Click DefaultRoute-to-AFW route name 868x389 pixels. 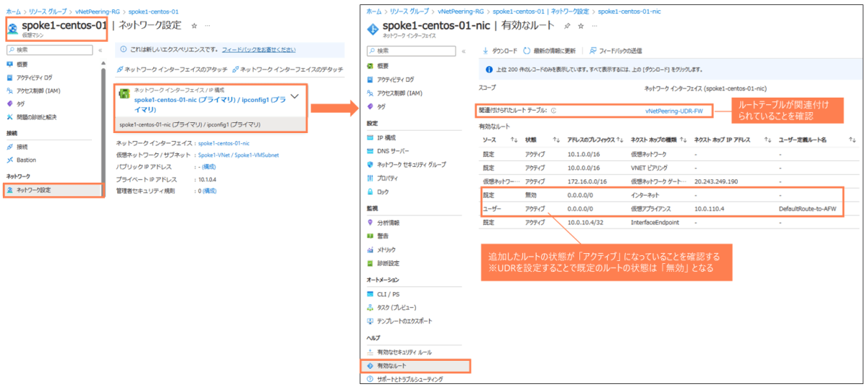coord(806,208)
